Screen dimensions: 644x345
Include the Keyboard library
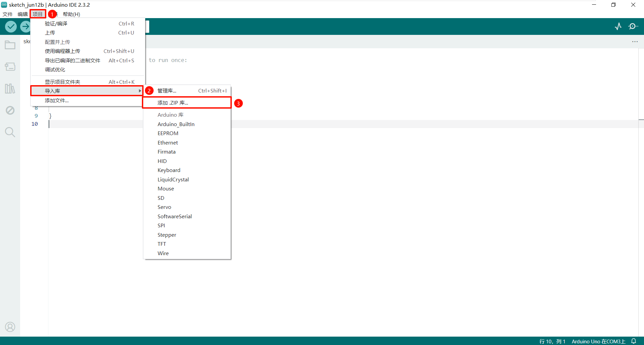pos(187,170)
